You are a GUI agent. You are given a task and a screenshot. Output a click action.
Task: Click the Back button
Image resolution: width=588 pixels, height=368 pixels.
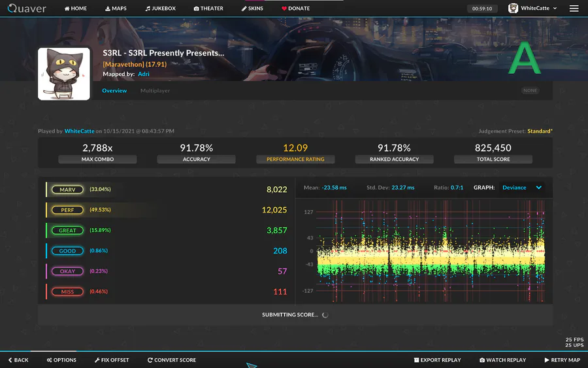18,360
